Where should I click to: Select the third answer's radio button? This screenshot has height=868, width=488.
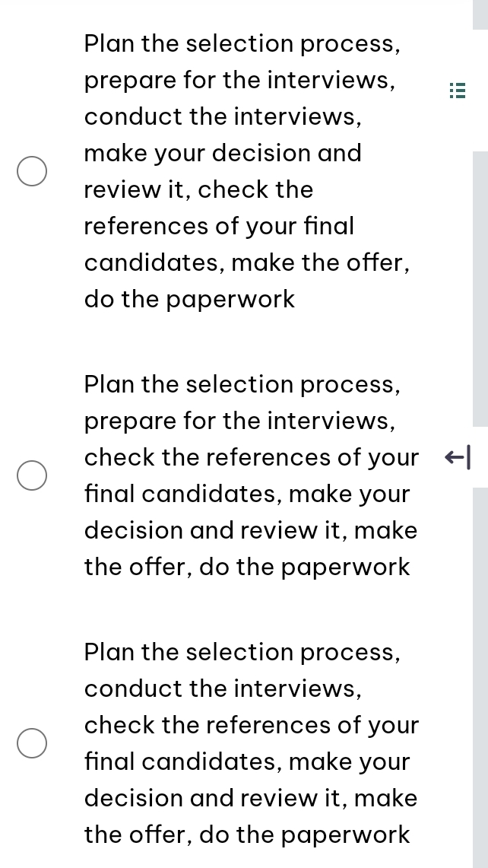click(x=32, y=743)
